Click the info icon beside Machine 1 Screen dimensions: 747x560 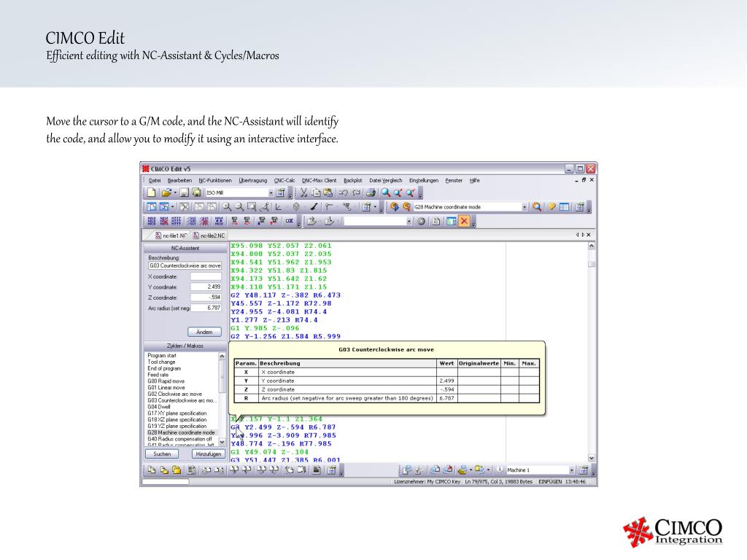click(x=500, y=470)
